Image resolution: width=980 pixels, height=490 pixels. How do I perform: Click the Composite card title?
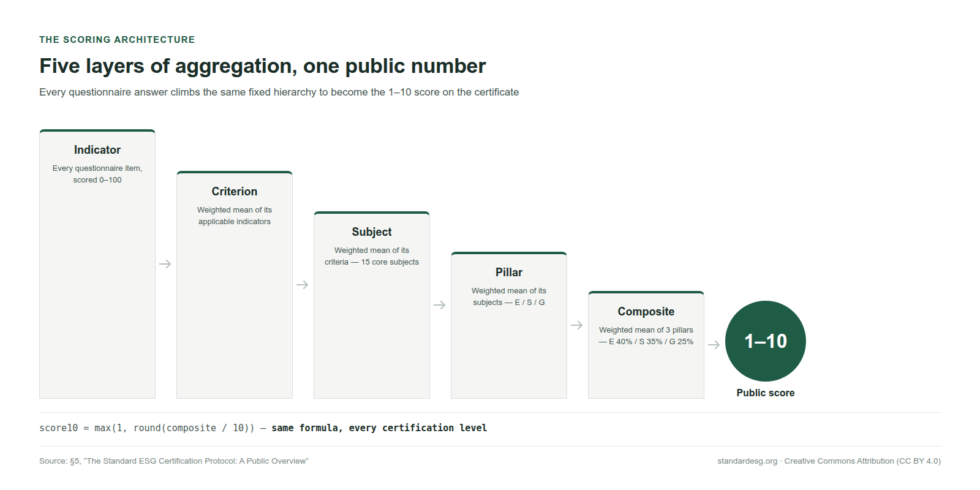pyautogui.click(x=646, y=312)
